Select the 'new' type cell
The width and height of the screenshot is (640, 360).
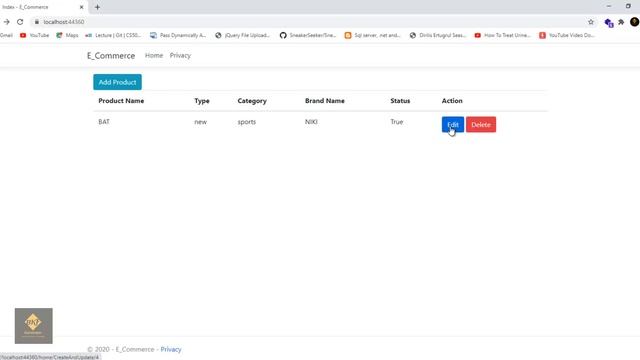[200, 122]
